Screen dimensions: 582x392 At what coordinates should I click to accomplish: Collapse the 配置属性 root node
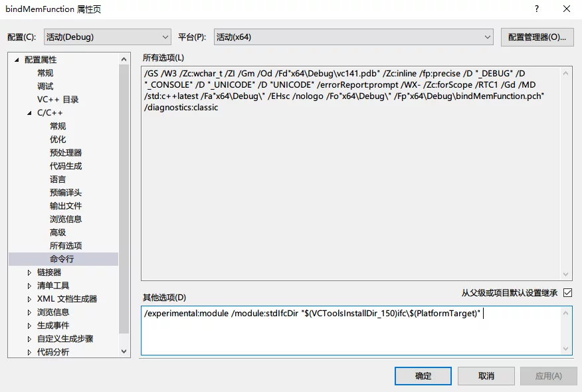click(x=17, y=60)
